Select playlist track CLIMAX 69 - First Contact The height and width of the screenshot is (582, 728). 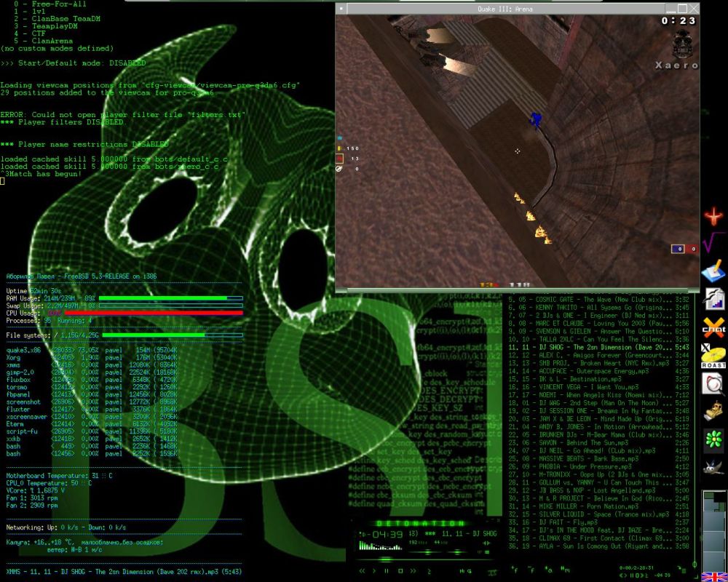(x=598, y=538)
